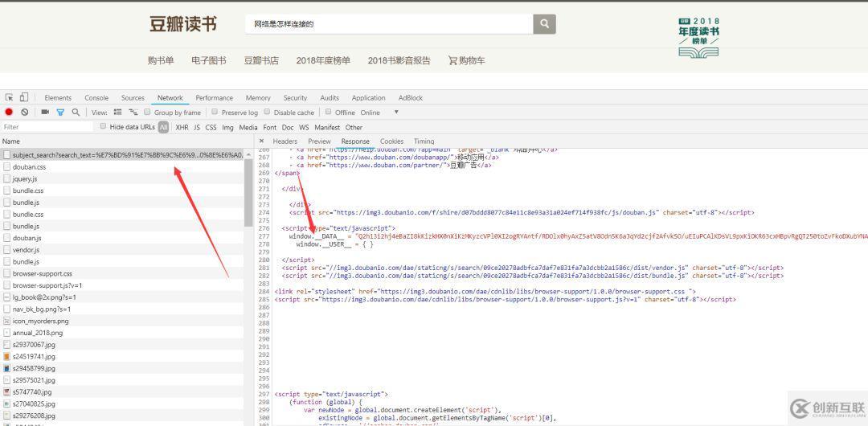Image resolution: width=868 pixels, height=426 pixels.
Task: Filter requests by XHR
Action: pyautogui.click(x=182, y=128)
